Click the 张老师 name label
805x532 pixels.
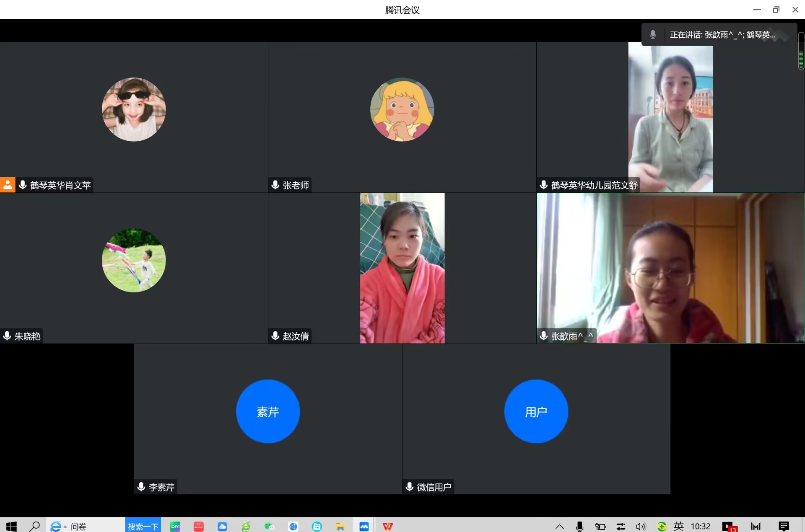[296, 185]
